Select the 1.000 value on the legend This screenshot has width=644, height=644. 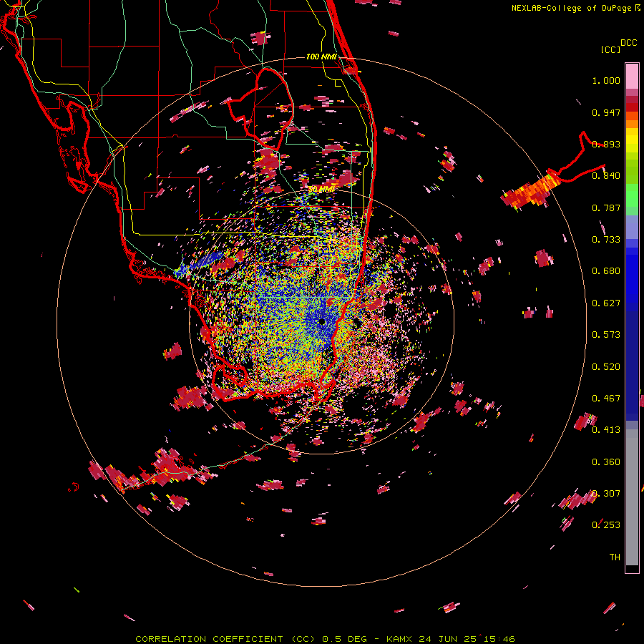click(x=606, y=81)
